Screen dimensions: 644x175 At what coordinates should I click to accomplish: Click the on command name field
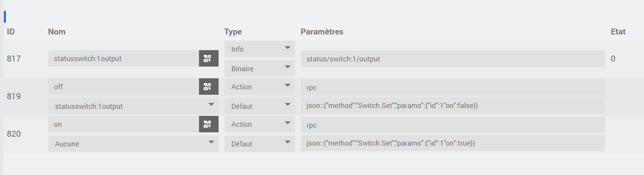123,124
